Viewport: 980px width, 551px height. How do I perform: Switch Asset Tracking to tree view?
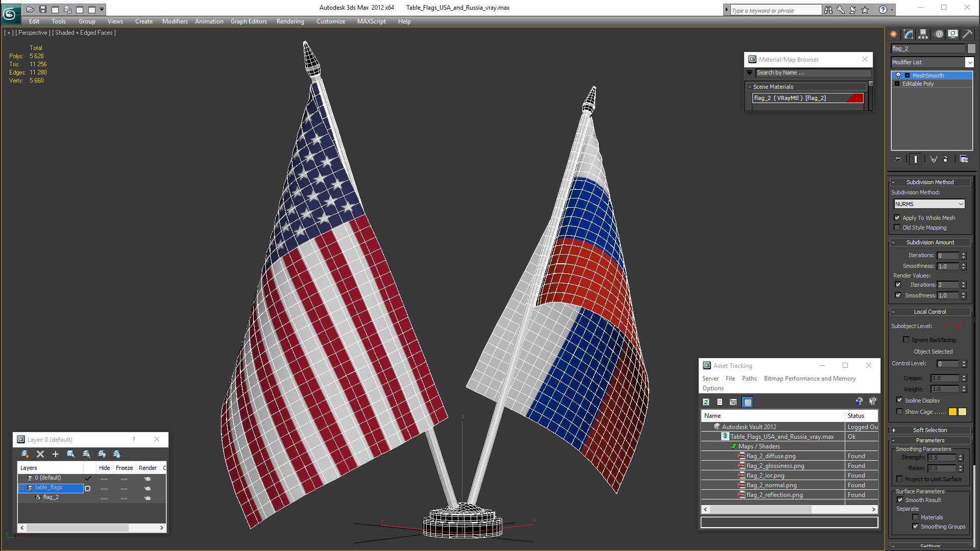[733, 402]
